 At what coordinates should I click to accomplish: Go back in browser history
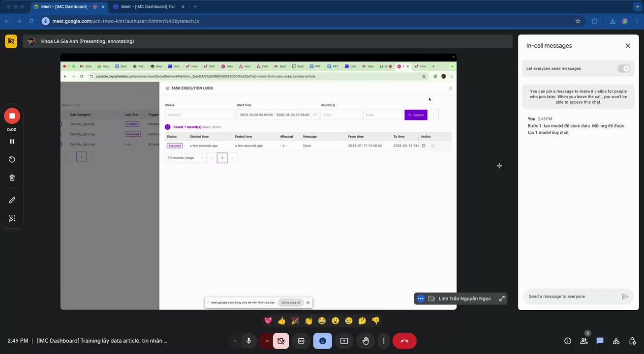[x=7, y=21]
